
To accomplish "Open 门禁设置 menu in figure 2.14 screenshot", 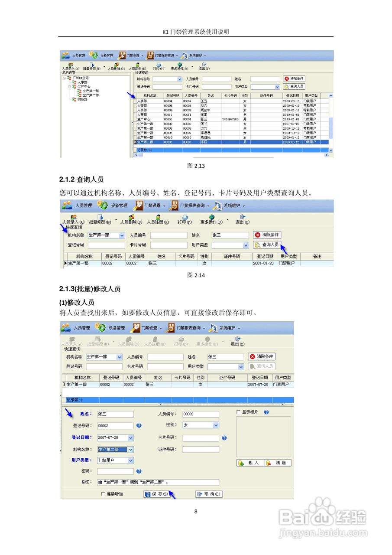I will (149, 206).
